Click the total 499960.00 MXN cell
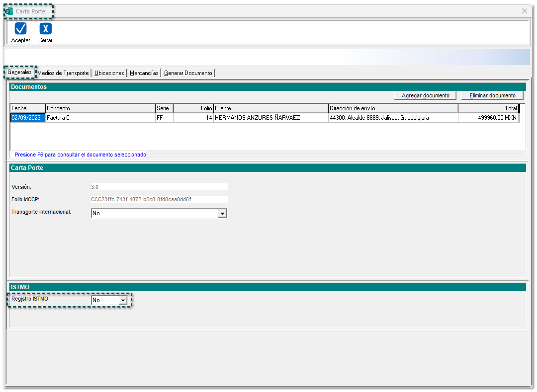Screen dimensions: 537x392 488,118
